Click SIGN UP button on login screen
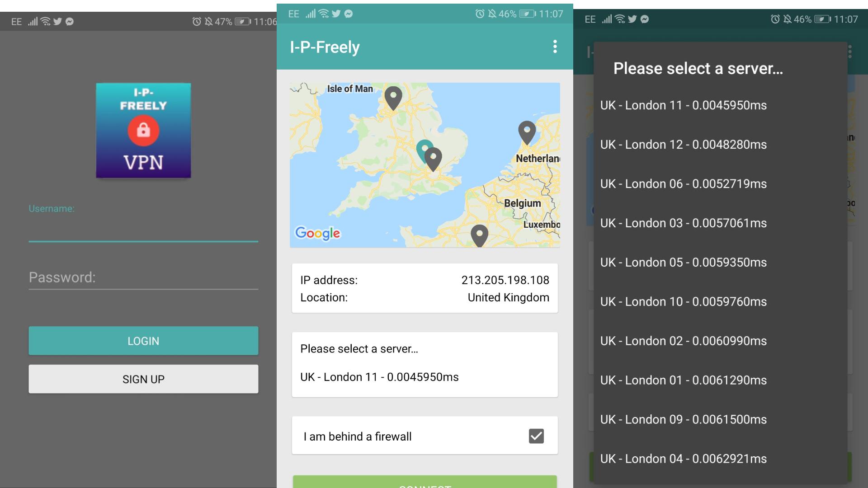Image resolution: width=868 pixels, height=488 pixels. tap(143, 378)
